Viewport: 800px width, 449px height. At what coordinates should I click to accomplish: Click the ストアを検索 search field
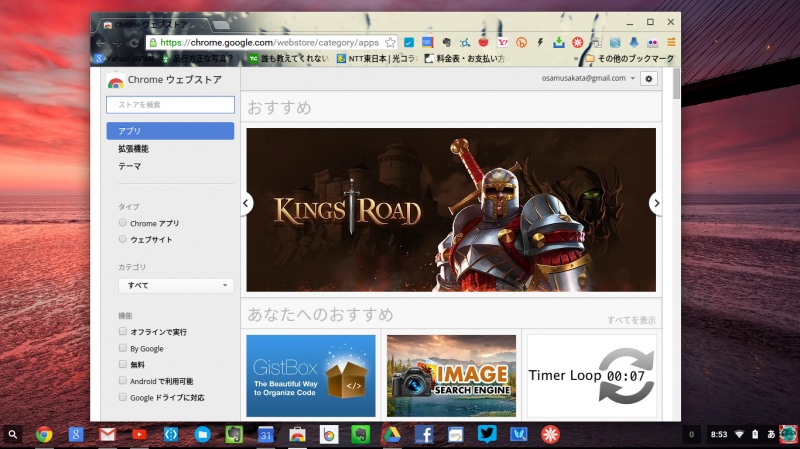170,104
